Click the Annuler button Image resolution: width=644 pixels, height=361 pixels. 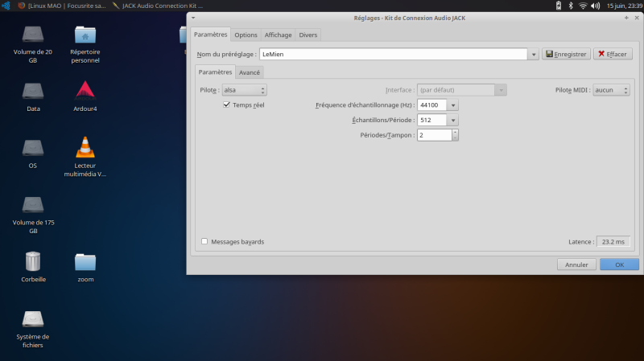pos(576,264)
